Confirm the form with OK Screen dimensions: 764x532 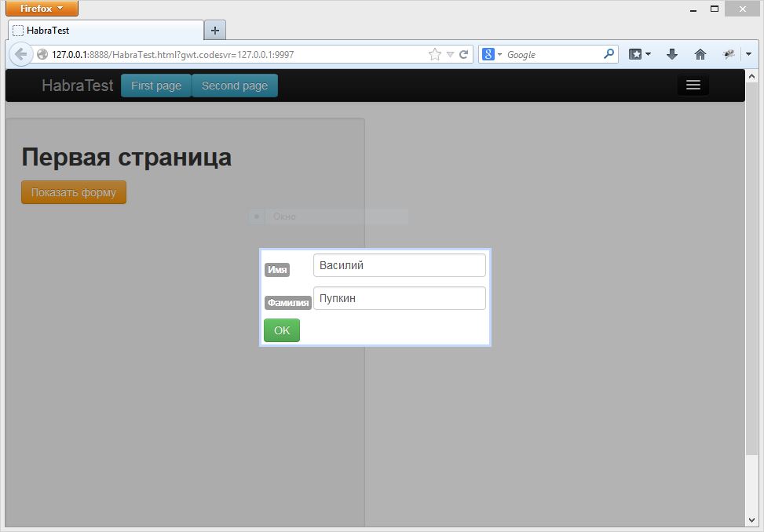(x=281, y=330)
